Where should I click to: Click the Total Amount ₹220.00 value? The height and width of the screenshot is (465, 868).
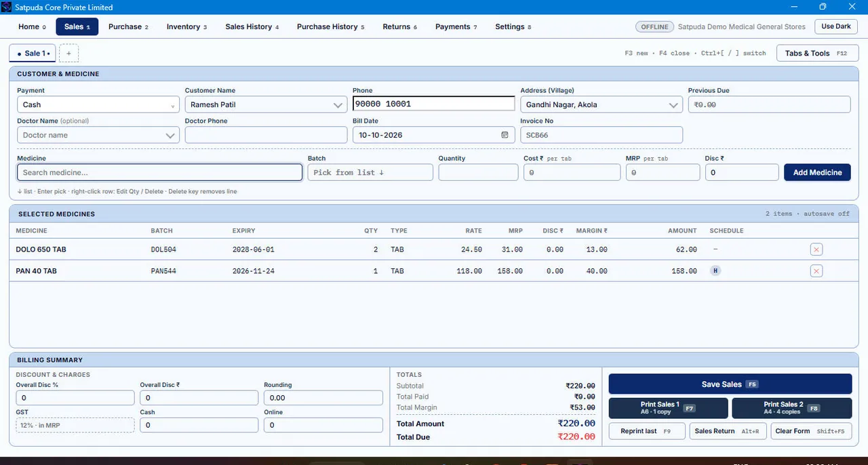576,424
